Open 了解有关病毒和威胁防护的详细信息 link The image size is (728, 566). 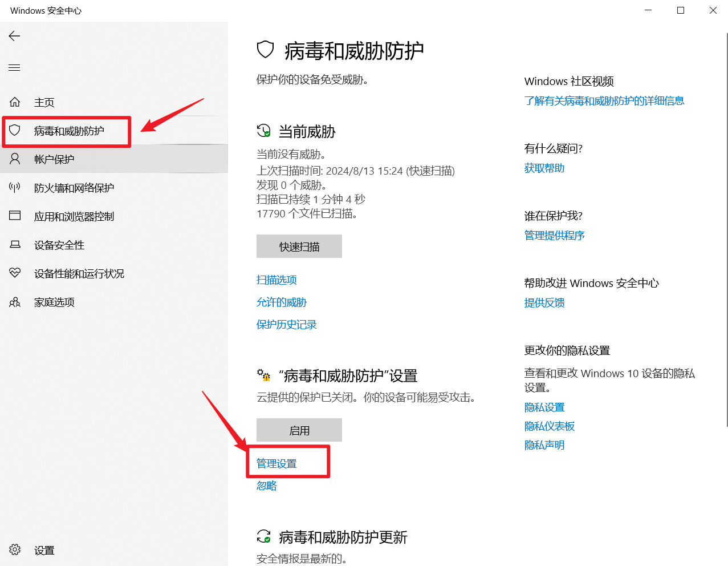(x=604, y=100)
